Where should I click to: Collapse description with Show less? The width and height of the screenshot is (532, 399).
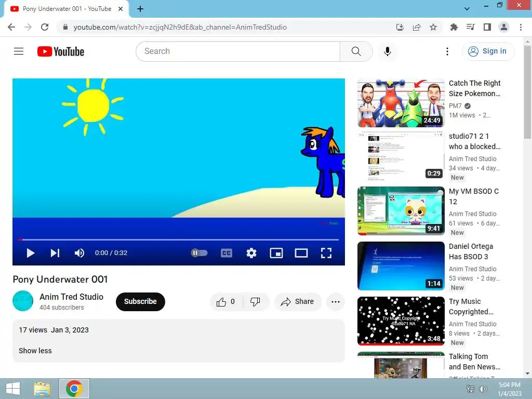coord(35,351)
